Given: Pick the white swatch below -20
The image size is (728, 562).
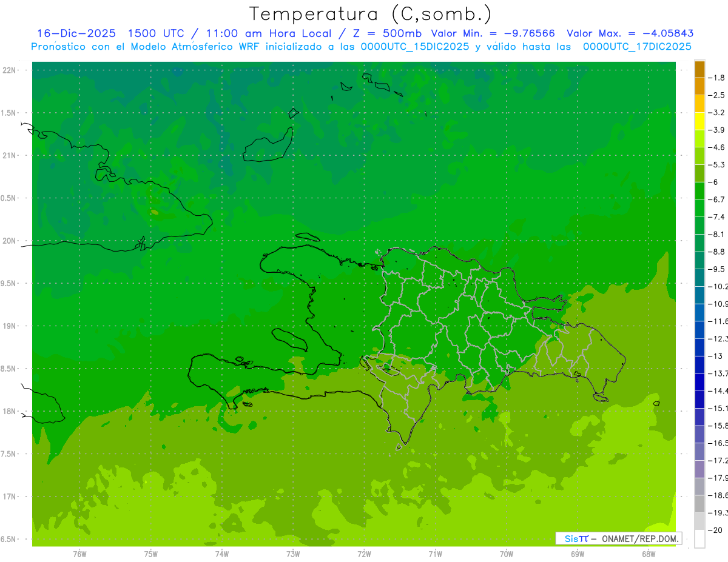Looking at the screenshot, I should [699, 539].
